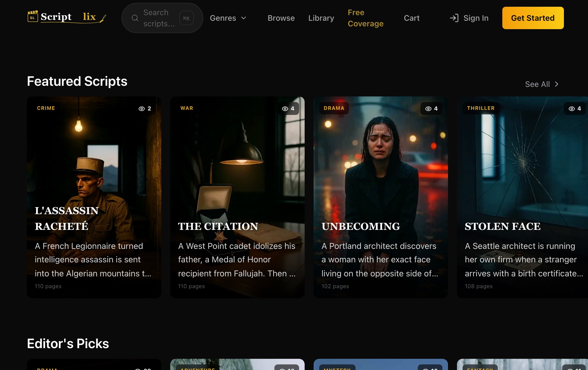The height and width of the screenshot is (370, 588).
Task: Click the Seattle architect description text
Action: click(524, 260)
